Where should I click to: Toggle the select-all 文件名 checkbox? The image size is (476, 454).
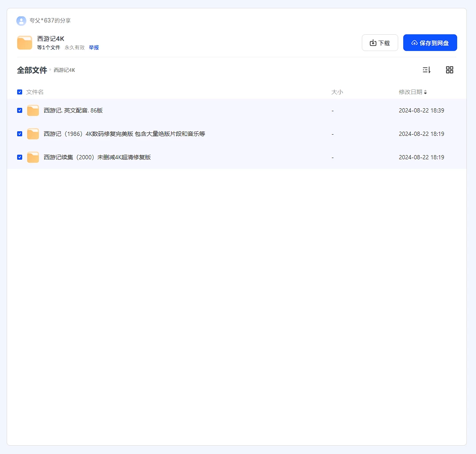click(20, 92)
